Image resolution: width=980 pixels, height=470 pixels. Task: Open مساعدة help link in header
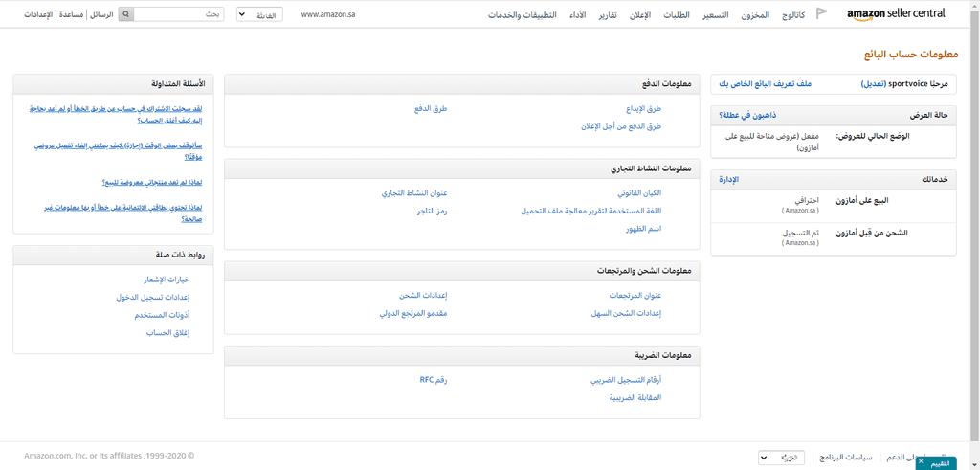[x=72, y=14]
